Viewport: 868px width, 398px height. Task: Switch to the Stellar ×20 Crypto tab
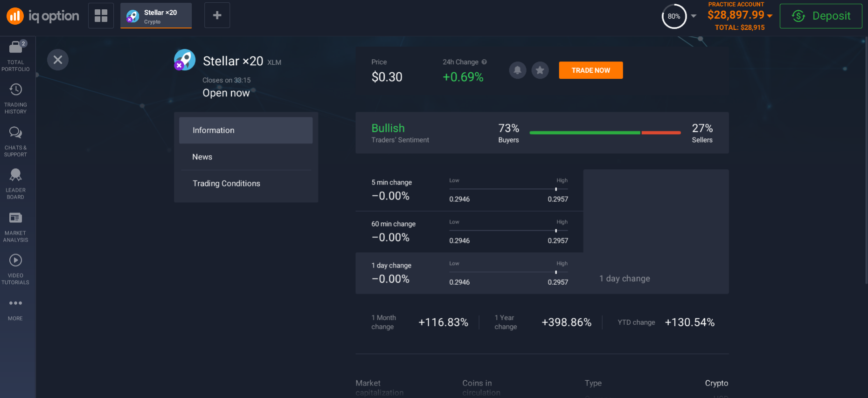tap(156, 16)
